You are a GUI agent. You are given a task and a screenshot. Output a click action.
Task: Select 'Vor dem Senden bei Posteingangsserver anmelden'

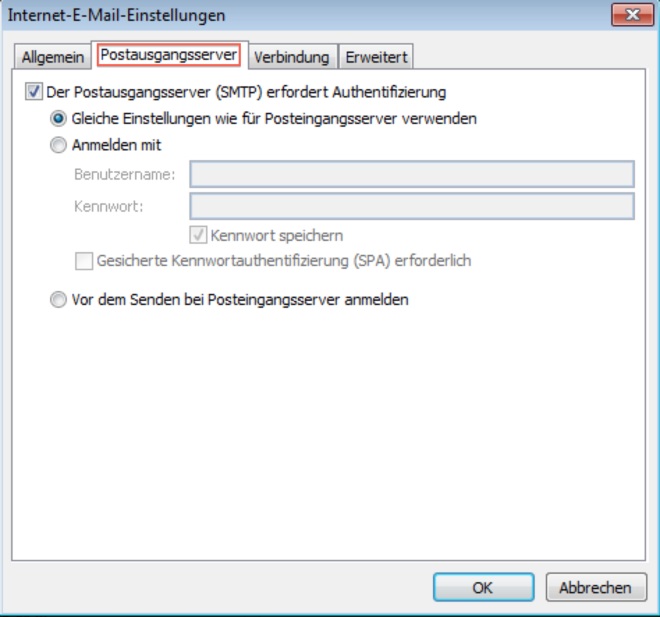(x=59, y=299)
